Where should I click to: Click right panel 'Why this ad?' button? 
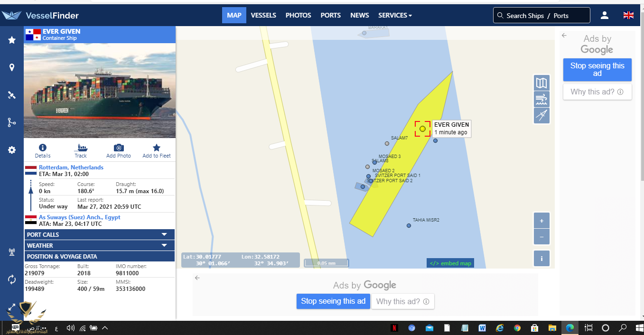tap(597, 92)
